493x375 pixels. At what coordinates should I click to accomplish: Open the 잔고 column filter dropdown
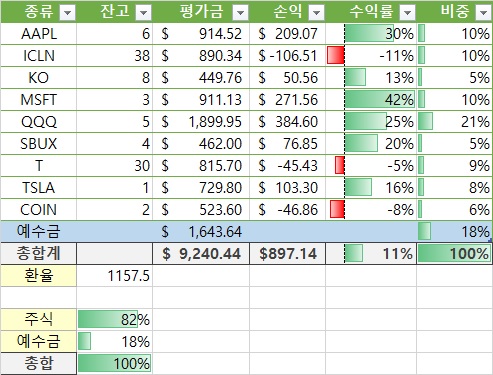[x=144, y=13]
